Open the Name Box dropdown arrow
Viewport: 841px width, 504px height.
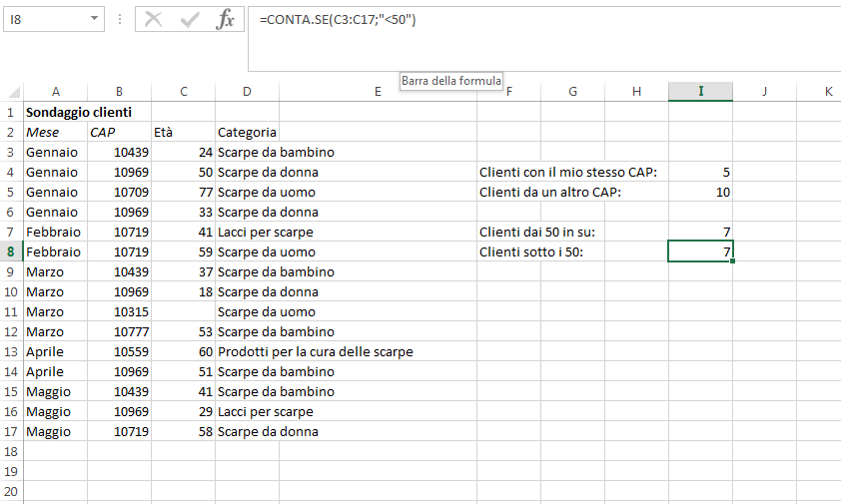tap(95, 18)
